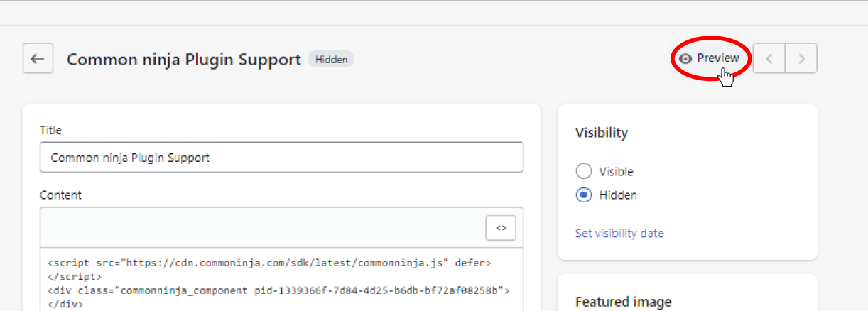Screen dimensions: 868x311
Task: Click the Preview text button
Action: click(x=717, y=58)
